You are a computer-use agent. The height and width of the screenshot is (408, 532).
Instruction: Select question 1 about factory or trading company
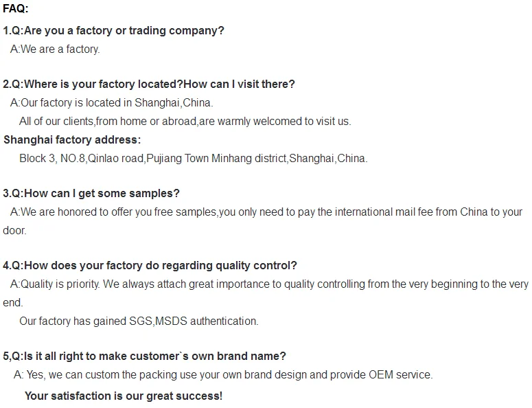tap(114, 31)
